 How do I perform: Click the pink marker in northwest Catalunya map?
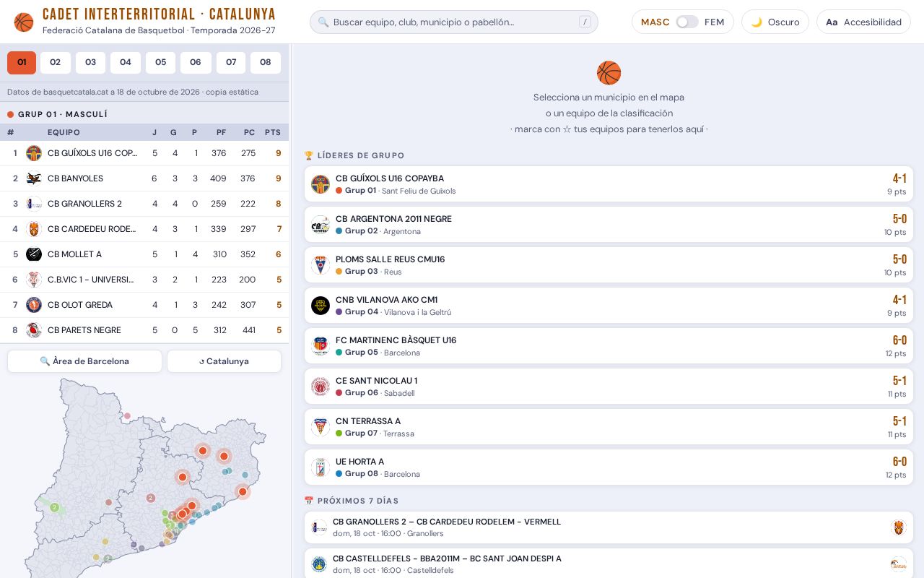click(127, 416)
